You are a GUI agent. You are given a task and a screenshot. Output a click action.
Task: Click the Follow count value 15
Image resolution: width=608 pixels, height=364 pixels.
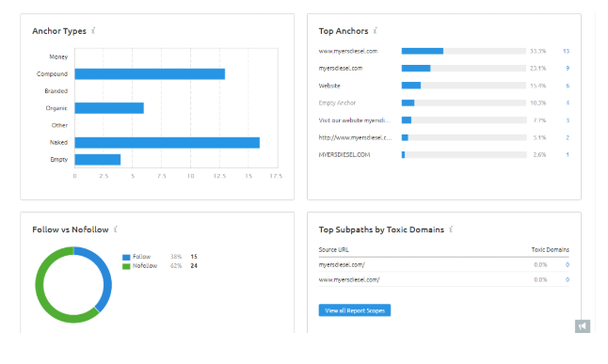pyautogui.click(x=194, y=257)
